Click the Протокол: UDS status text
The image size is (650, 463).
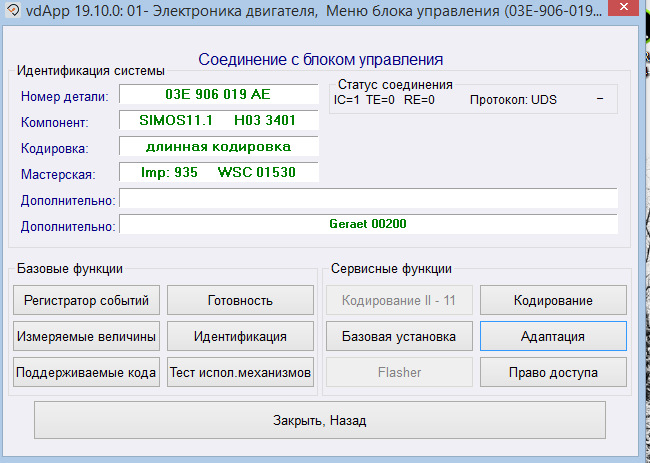[x=513, y=100]
